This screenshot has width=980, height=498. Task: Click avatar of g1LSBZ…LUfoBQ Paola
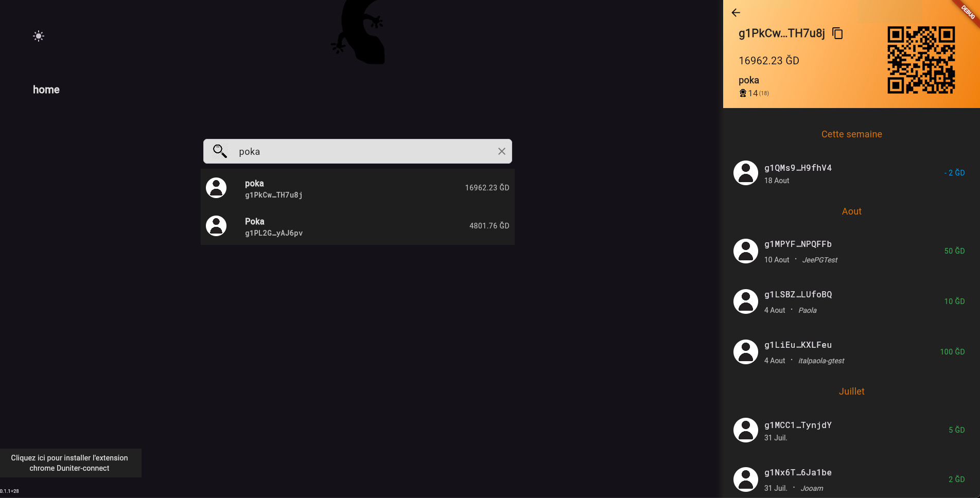pyautogui.click(x=745, y=301)
